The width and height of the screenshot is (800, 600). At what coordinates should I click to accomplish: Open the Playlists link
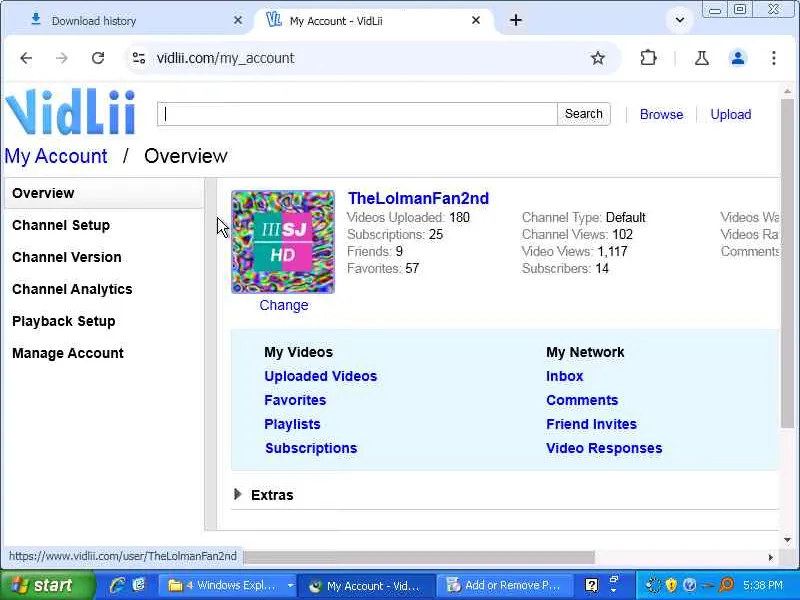292,424
